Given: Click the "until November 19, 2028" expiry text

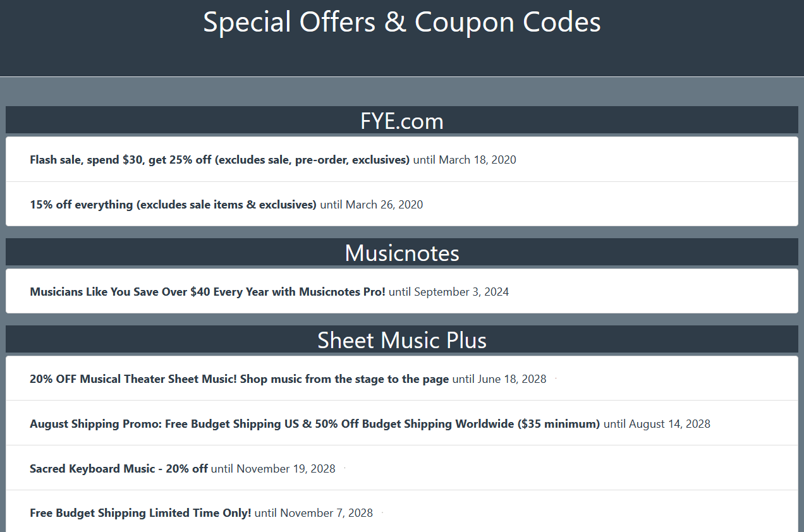Looking at the screenshot, I should tap(273, 469).
